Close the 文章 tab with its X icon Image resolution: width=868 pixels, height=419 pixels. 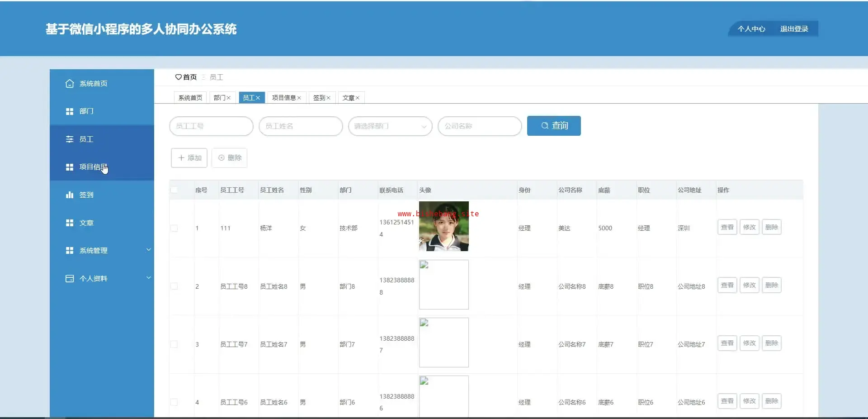357,98
